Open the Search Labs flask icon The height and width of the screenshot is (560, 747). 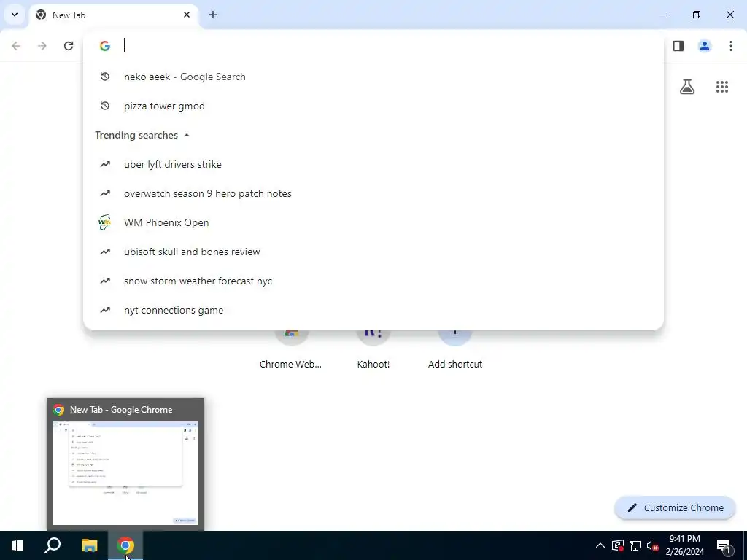pyautogui.click(x=687, y=87)
